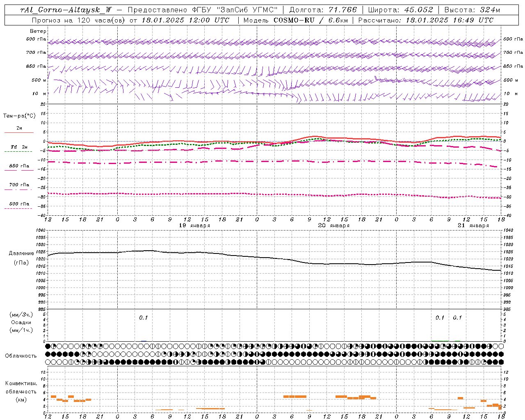The height and width of the screenshot is (420, 525).
Task: Select the Рассчитано: 18.01.2025 16:49 UTC timestamp
Action: tap(426, 20)
